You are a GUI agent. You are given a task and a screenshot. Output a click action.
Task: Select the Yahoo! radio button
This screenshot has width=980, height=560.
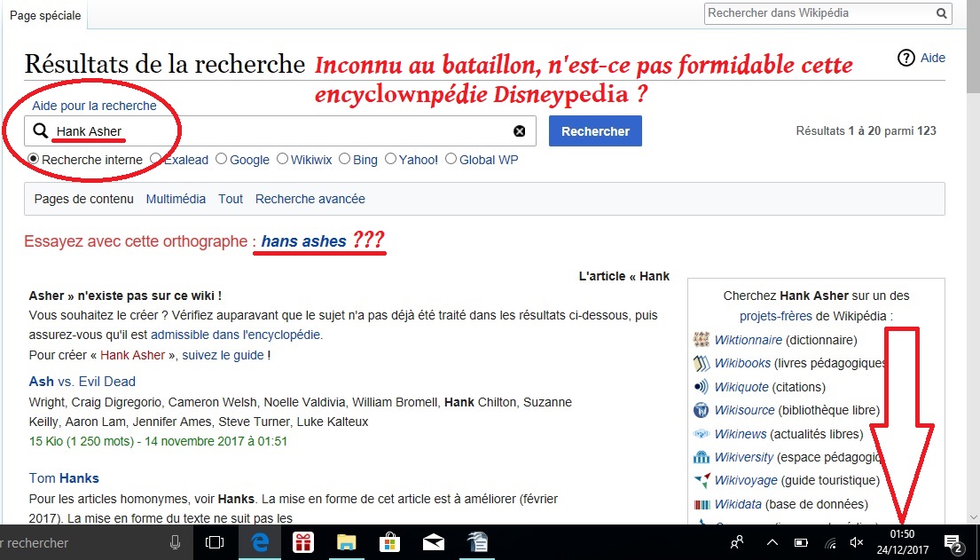(x=390, y=159)
